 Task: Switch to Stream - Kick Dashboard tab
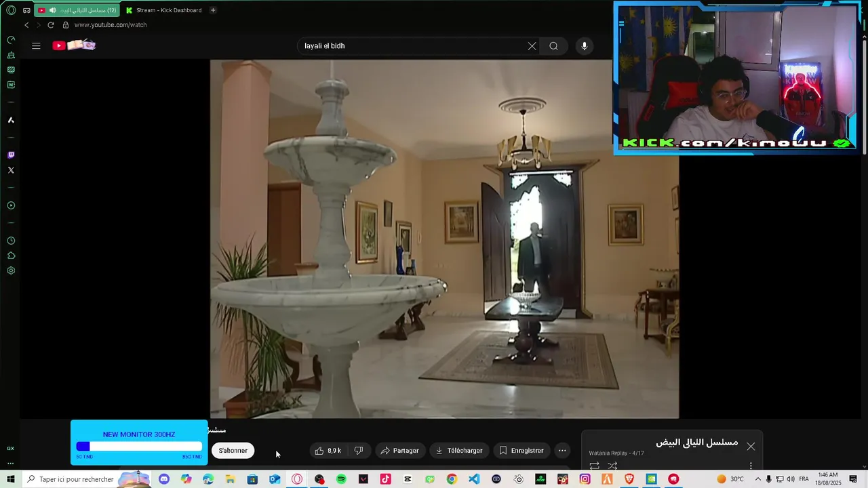(x=163, y=10)
